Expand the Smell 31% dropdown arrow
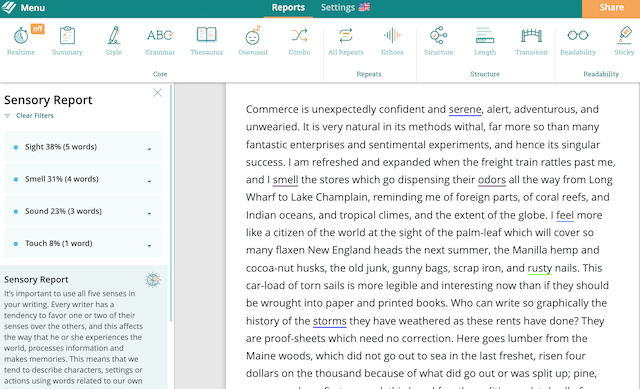 [149, 181]
